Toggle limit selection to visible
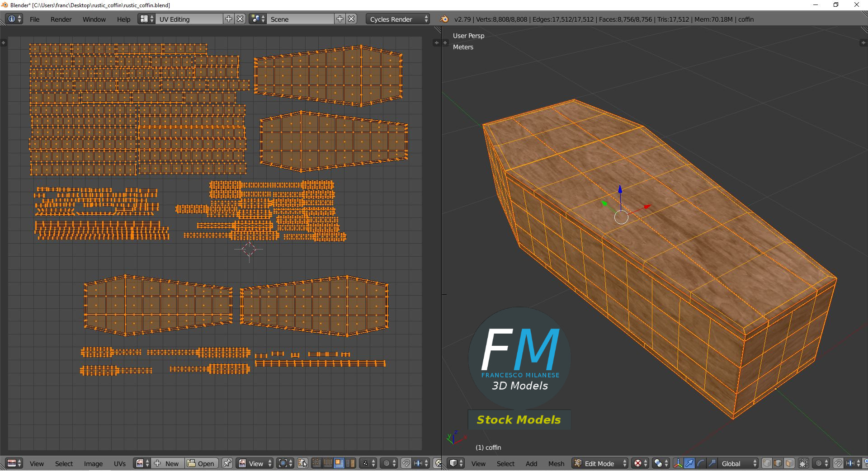The height and width of the screenshot is (471, 868). pos(803,463)
